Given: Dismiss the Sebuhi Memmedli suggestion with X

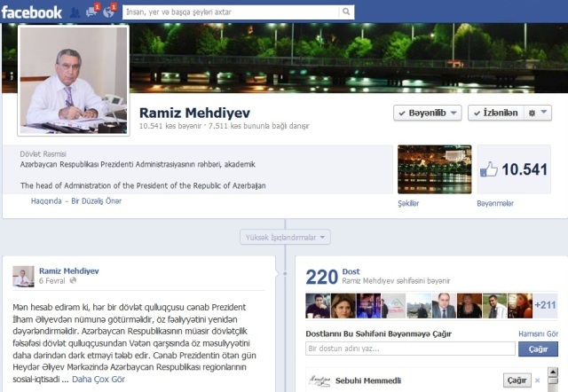Looking at the screenshot, I should click(x=536, y=380).
